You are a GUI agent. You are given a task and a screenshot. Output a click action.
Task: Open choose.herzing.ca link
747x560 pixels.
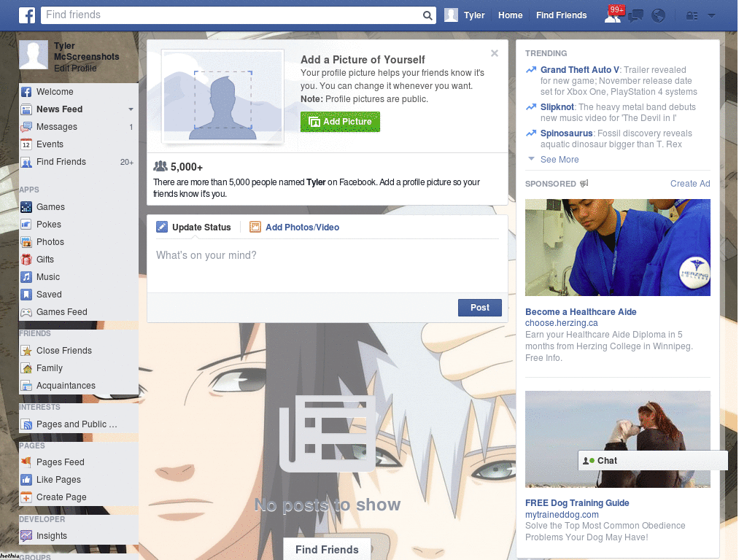(561, 323)
